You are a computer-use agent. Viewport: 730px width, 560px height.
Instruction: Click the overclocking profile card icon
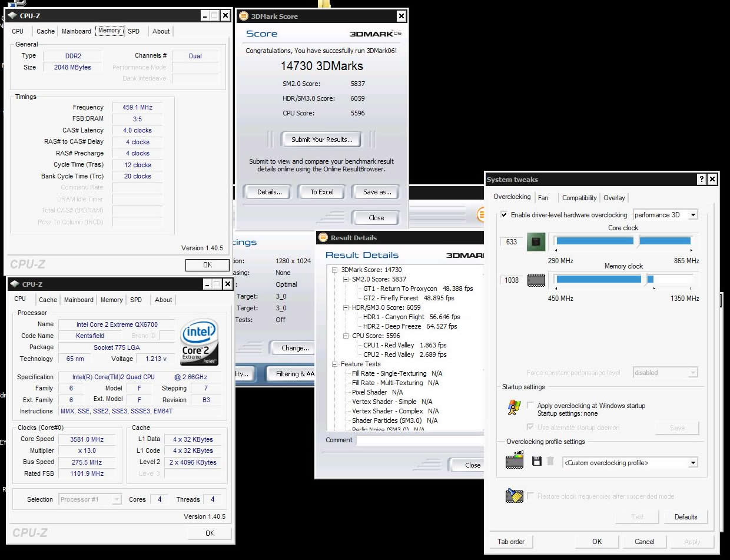point(515,460)
